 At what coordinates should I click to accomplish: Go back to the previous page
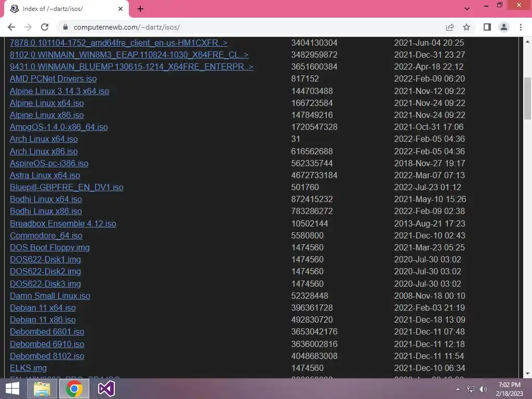pos(11,27)
